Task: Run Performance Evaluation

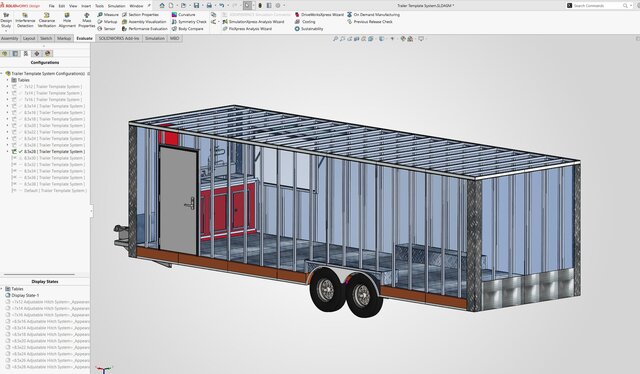Action: (144, 29)
